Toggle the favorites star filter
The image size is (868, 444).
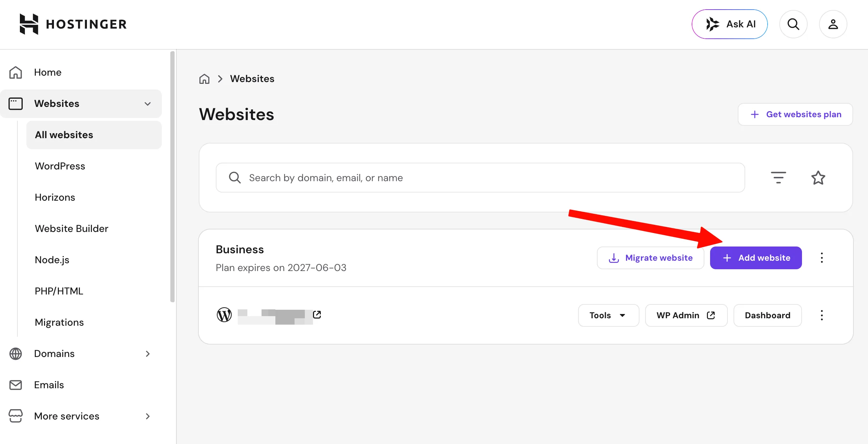tap(818, 178)
